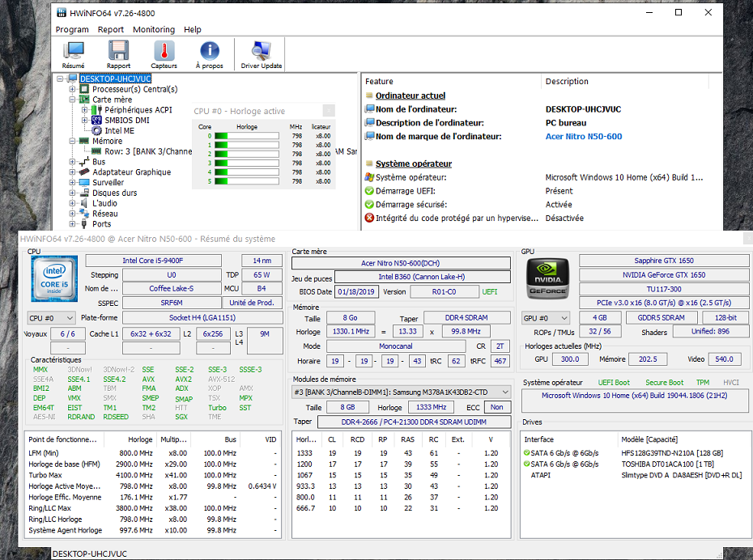Click the Core 5 clock bar
753x560 pixels.
247,181
